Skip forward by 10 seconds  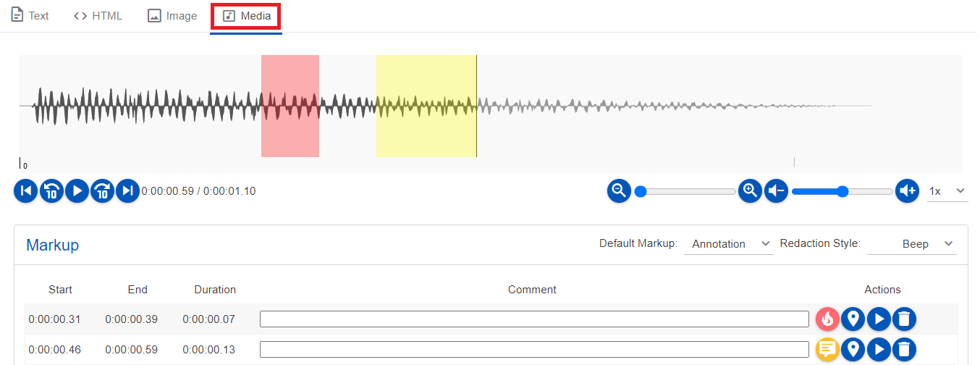pyautogui.click(x=102, y=191)
